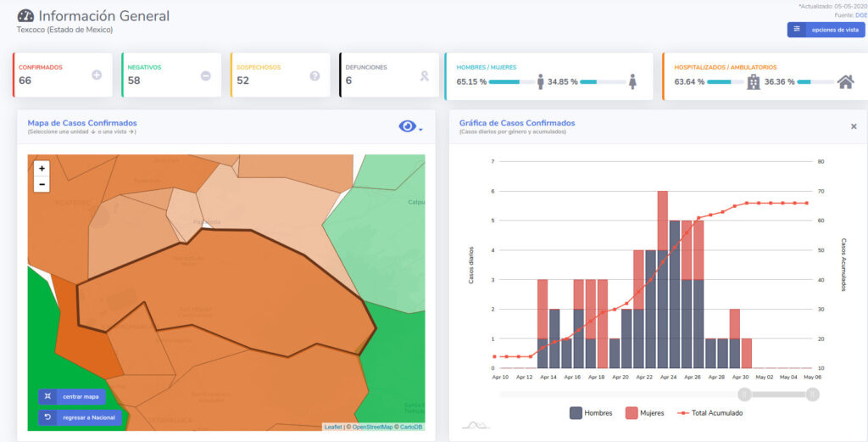
Task: Click the minus icon in Negativos card
Action: click(x=205, y=76)
